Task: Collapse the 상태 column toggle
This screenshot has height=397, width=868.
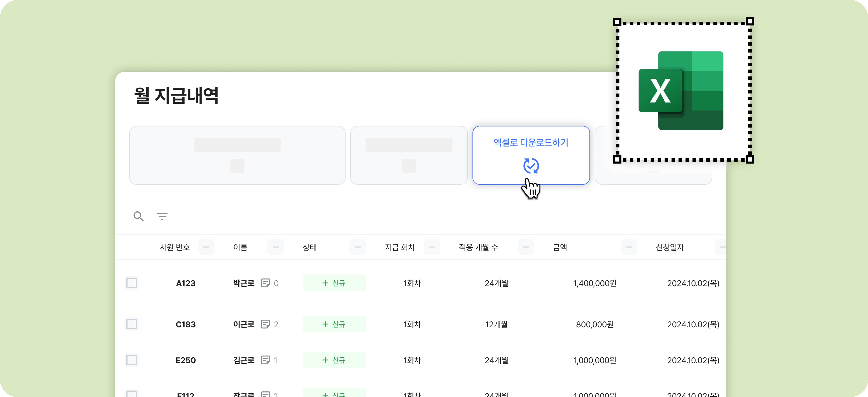Action: pos(358,247)
